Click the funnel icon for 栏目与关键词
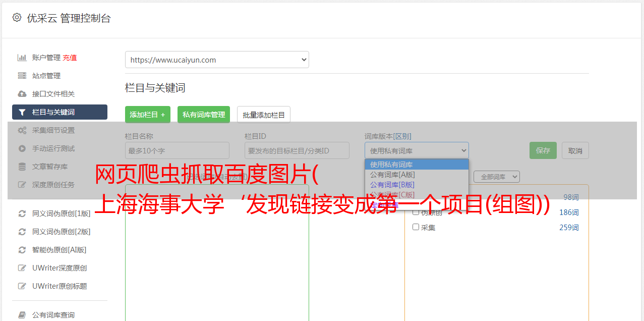 point(22,112)
